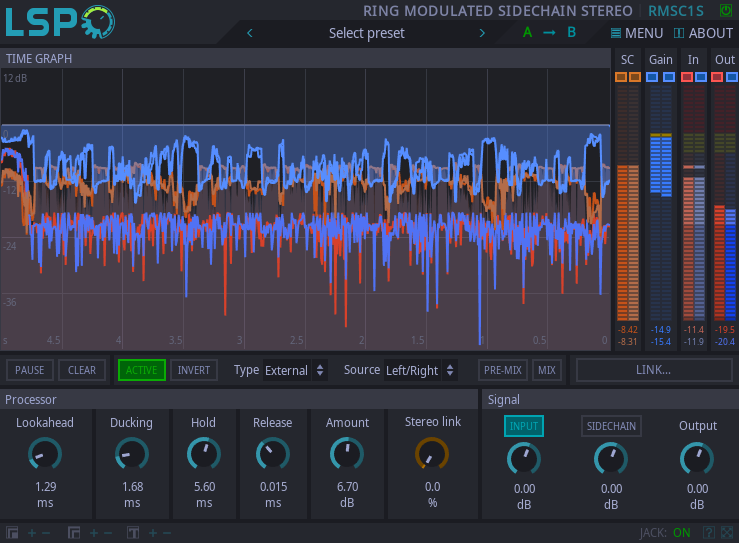Click the green power bypass icon
739x543 pixels.
click(725, 11)
